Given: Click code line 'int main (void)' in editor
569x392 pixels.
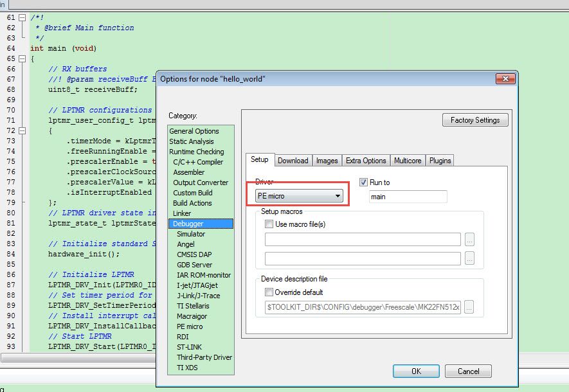Looking at the screenshot, I should [63, 48].
